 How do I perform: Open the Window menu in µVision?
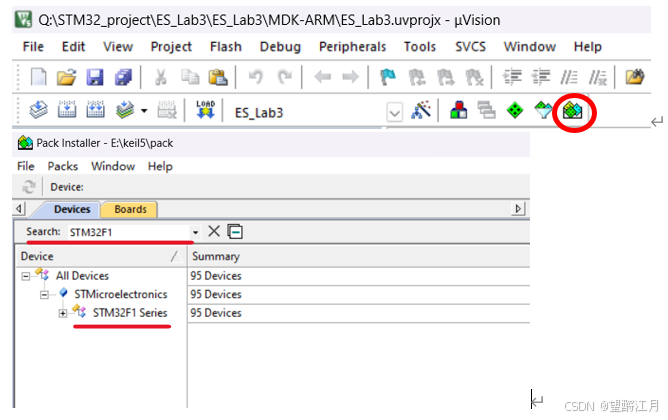[530, 46]
